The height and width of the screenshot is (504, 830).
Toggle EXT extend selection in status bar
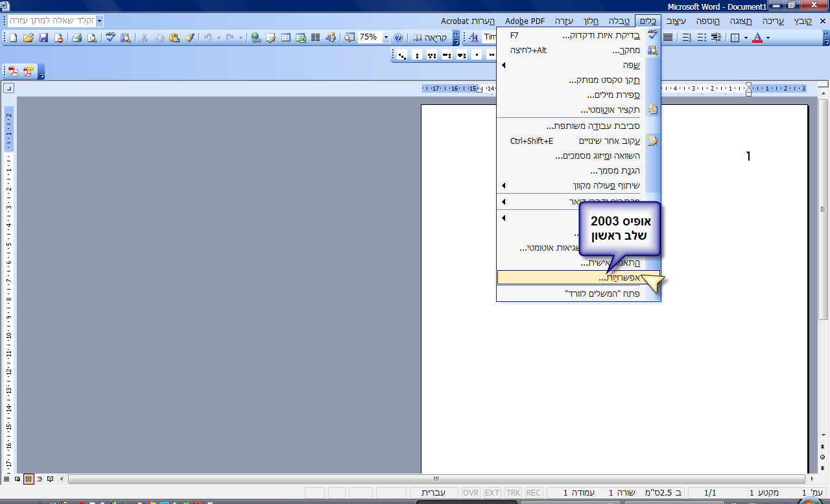tap(492, 493)
